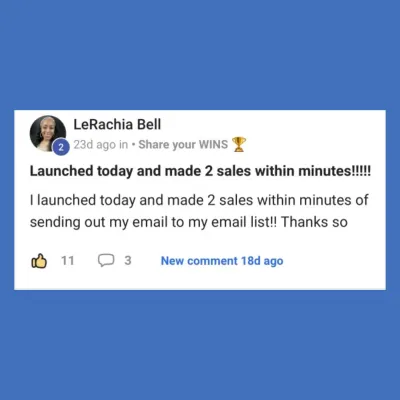Image resolution: width=400 pixels, height=400 pixels.
Task: Click the comment count 3
Action: point(128,261)
